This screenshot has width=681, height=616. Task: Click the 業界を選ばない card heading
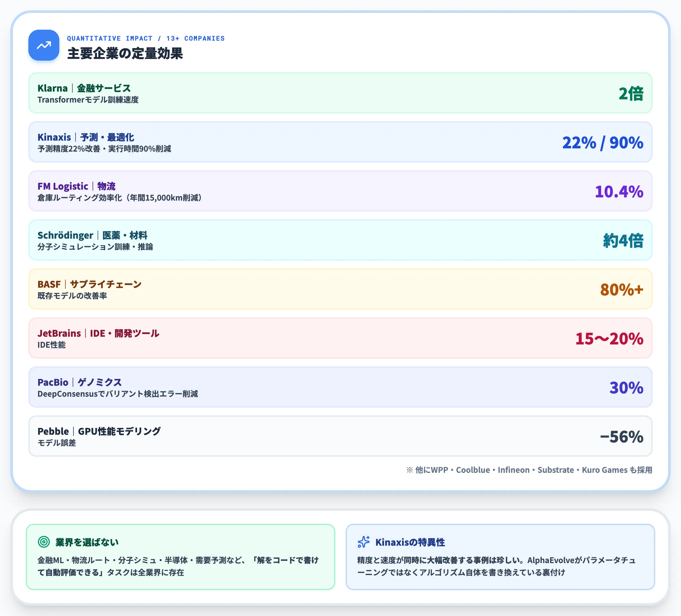click(87, 542)
